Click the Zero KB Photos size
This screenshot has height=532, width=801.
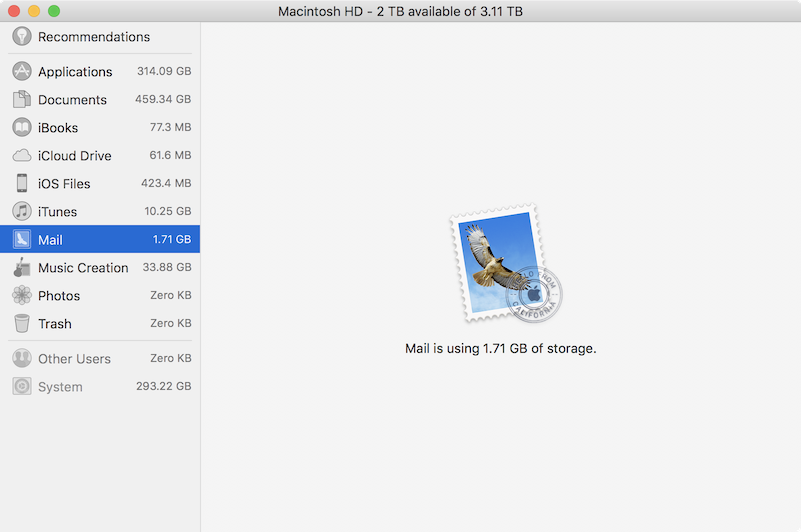171,295
